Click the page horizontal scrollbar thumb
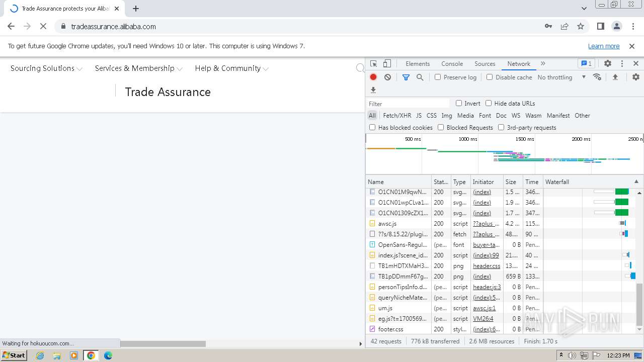This screenshot has height=362, width=644. coord(163,344)
